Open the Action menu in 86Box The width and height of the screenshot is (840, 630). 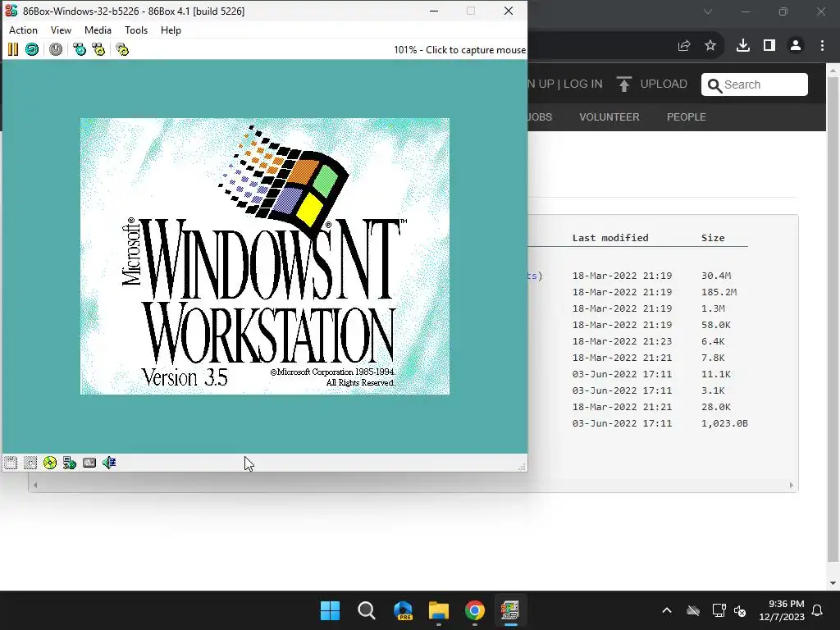(x=23, y=30)
